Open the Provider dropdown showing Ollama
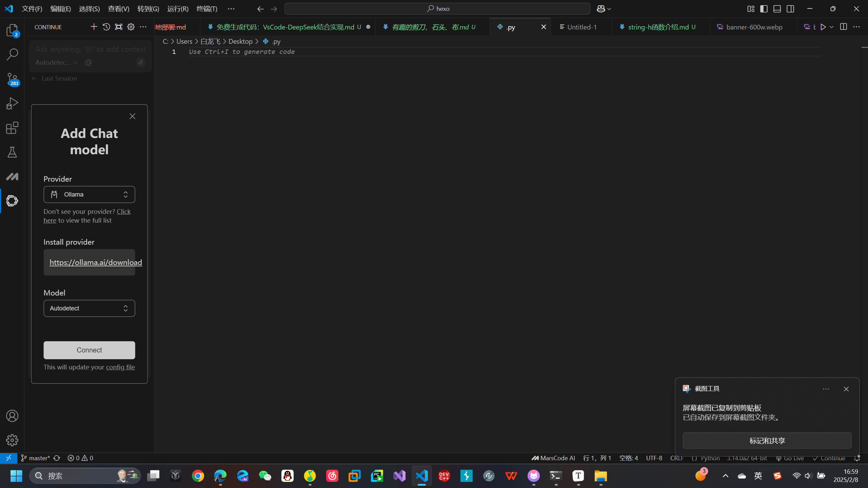 point(89,195)
